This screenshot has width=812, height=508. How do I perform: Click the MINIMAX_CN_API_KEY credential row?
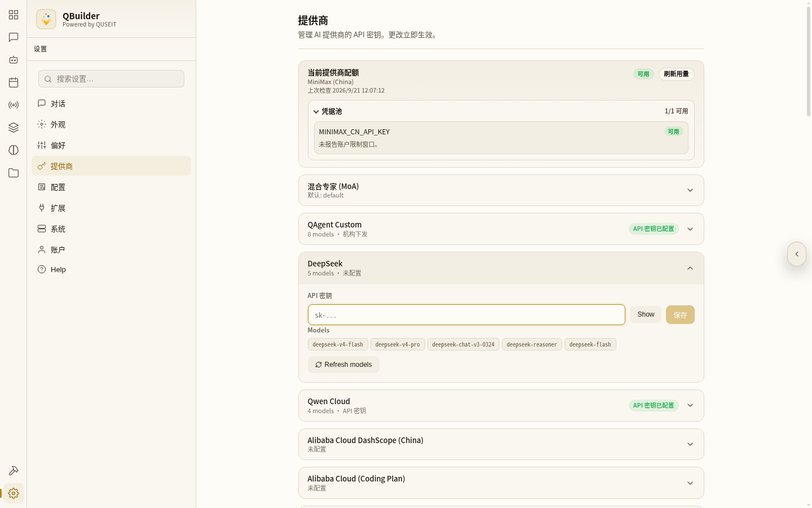(x=501, y=138)
